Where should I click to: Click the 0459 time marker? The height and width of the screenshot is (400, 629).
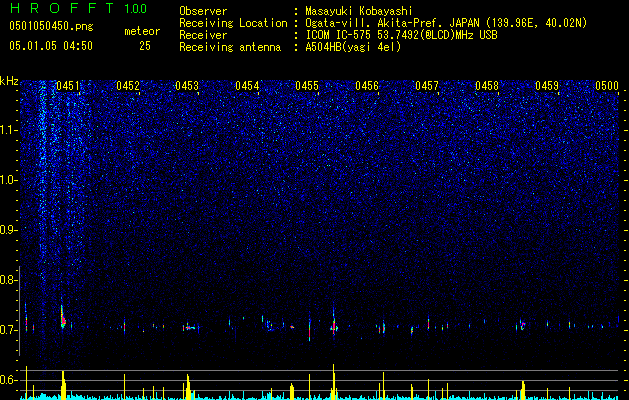pyautogui.click(x=547, y=85)
